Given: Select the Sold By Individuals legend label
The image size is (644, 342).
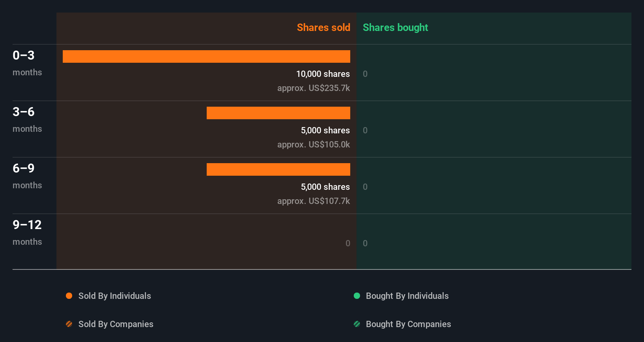Looking at the screenshot, I should coord(115,296).
